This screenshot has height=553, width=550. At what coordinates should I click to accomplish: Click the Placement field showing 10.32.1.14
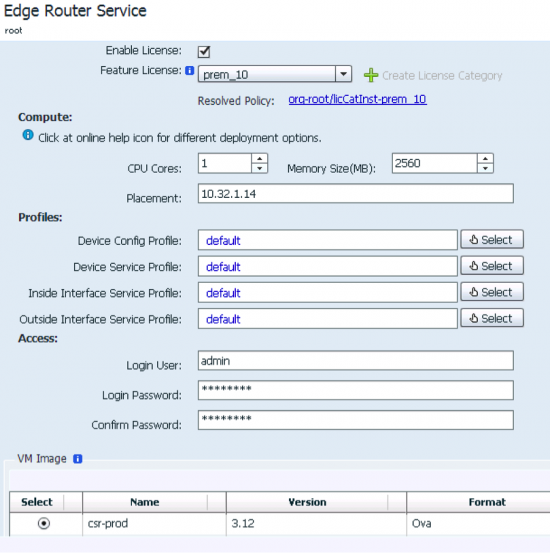point(356,193)
